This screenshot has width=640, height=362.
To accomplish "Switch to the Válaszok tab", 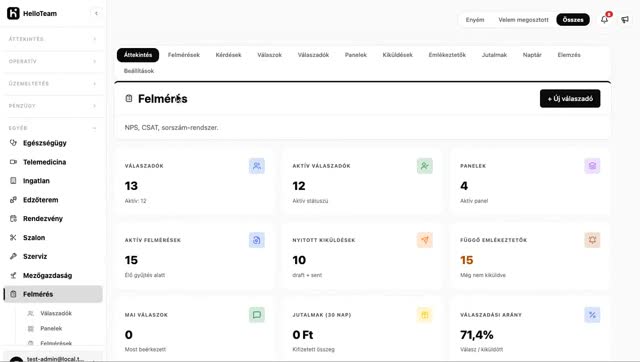I will point(269,55).
